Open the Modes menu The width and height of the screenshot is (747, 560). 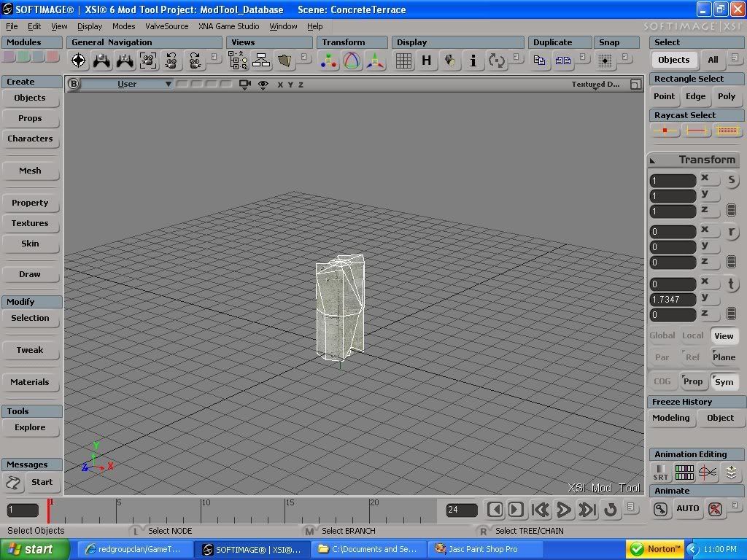123,26
